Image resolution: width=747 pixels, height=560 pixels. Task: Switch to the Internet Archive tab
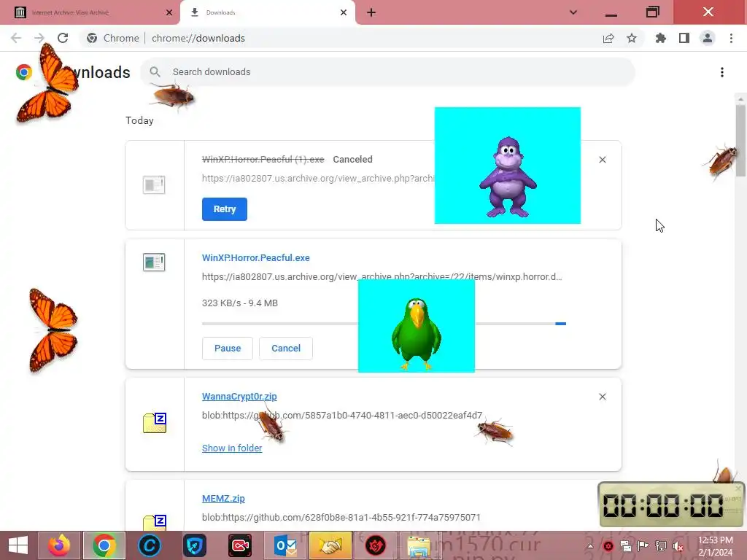90,13
